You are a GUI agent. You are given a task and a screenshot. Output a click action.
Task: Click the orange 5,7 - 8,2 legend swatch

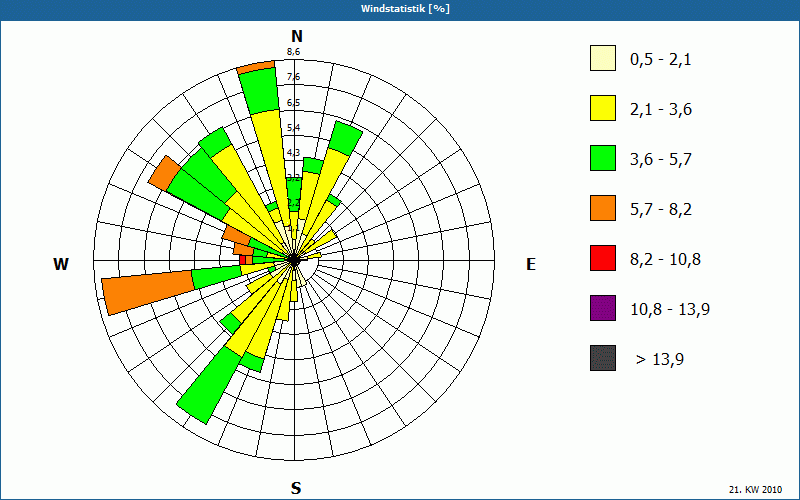pyautogui.click(x=603, y=208)
